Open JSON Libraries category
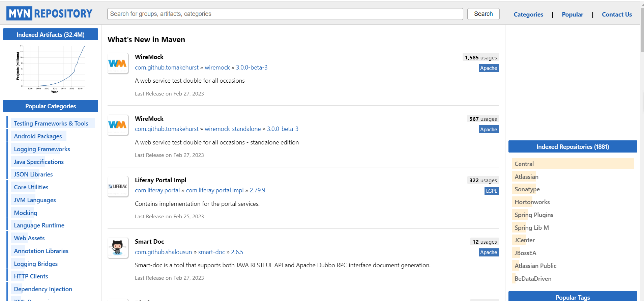The image size is (644, 301). 33,174
